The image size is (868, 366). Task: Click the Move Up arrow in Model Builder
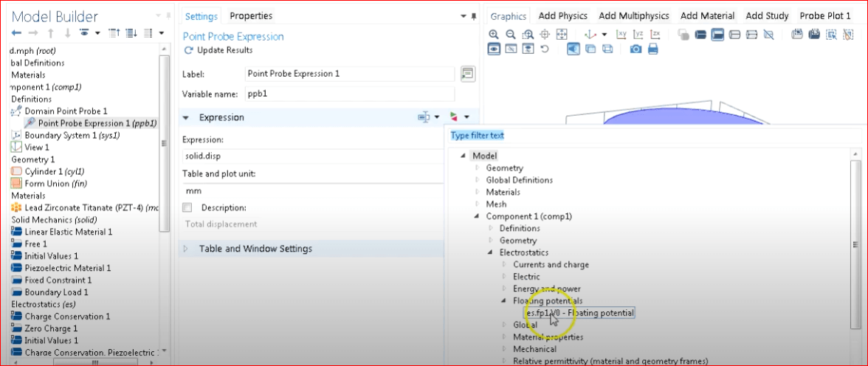coord(50,33)
